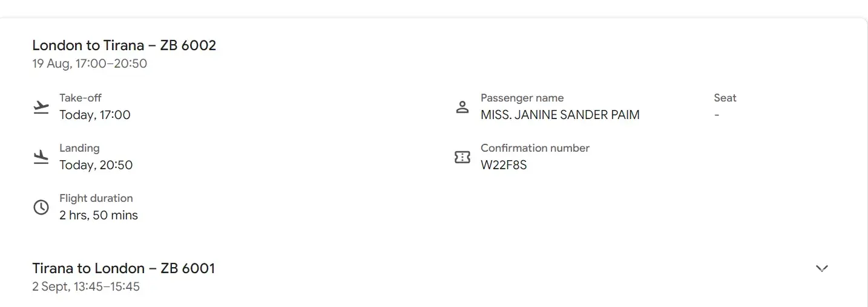
Task: Click the Passenger name label
Action: pyautogui.click(x=522, y=98)
